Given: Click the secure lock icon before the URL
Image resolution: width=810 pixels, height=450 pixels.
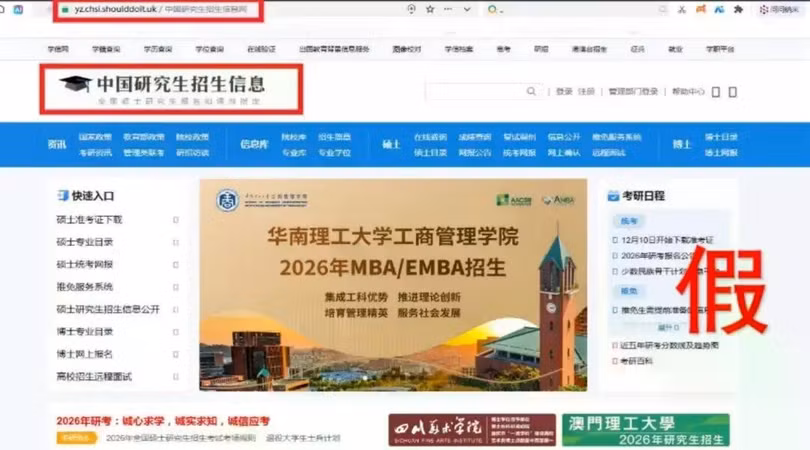Looking at the screenshot, I should [65, 9].
